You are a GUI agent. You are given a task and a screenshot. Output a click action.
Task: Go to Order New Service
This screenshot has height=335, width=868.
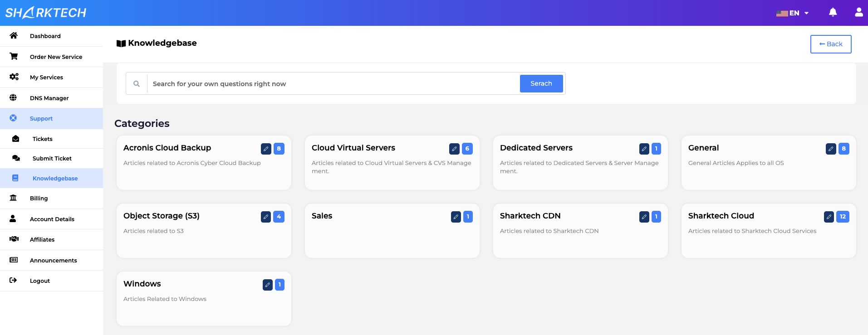pos(51,57)
